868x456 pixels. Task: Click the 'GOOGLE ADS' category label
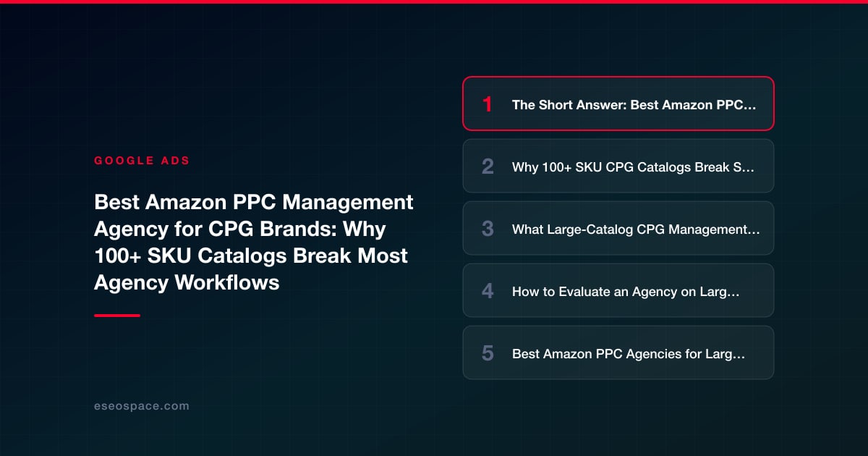(x=142, y=161)
